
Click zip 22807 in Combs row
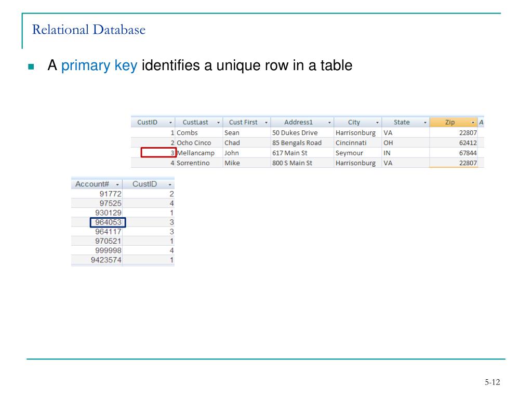click(x=454, y=132)
